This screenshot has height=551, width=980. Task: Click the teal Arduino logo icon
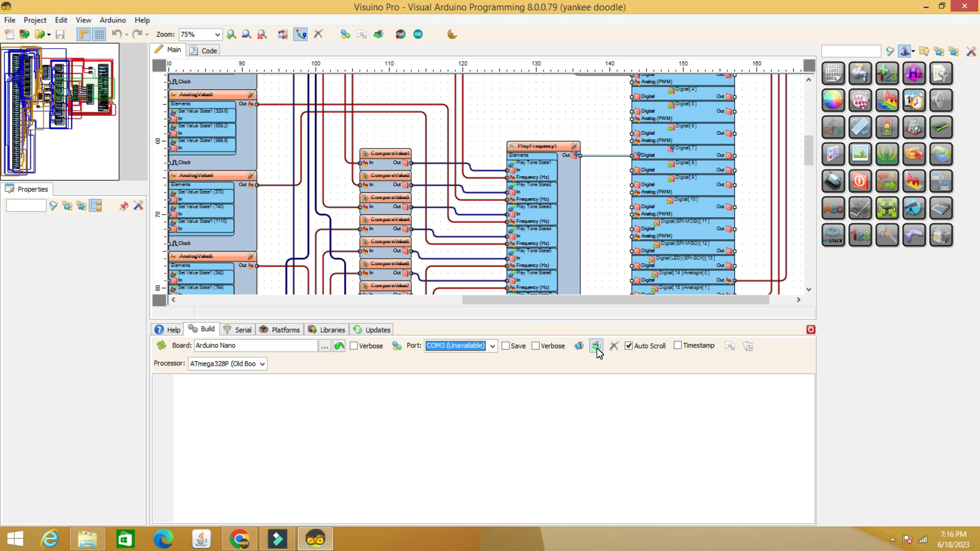(418, 34)
